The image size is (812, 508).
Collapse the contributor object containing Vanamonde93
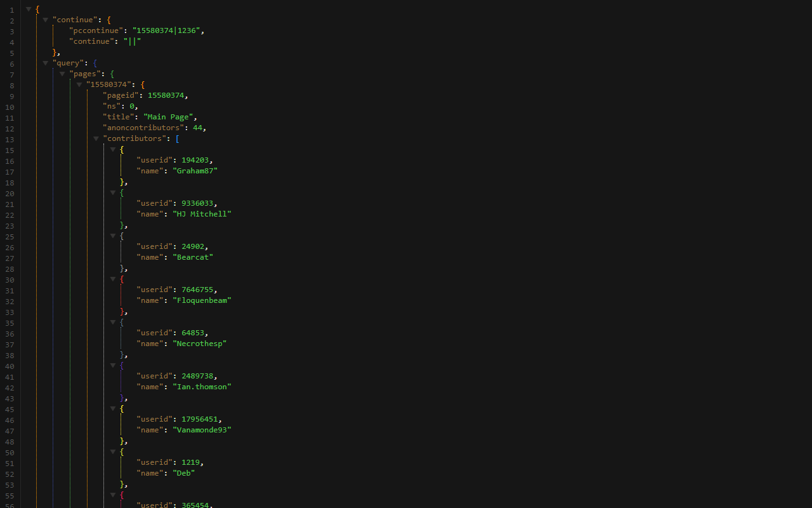point(113,409)
